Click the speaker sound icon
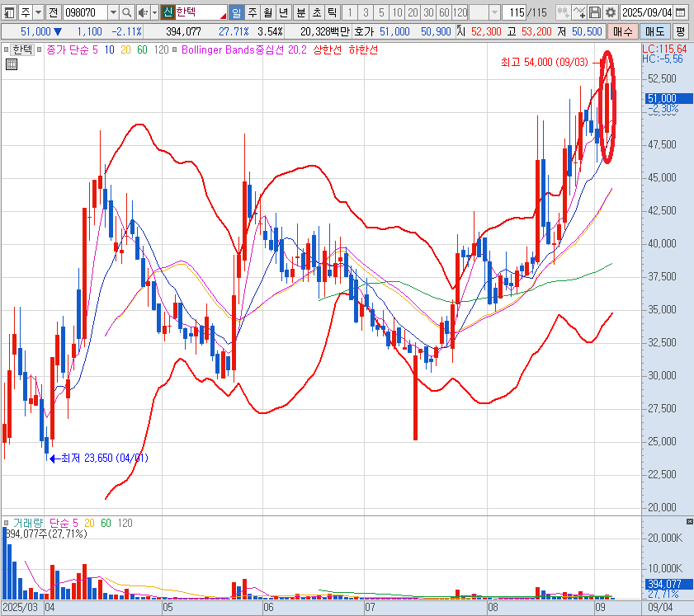Screen dimensions: 694x616 tap(142, 12)
